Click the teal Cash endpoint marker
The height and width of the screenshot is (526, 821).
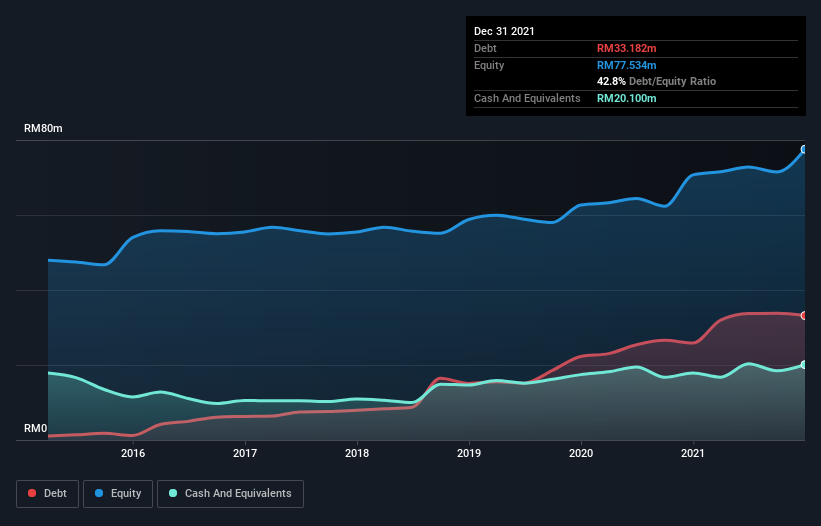pos(804,364)
